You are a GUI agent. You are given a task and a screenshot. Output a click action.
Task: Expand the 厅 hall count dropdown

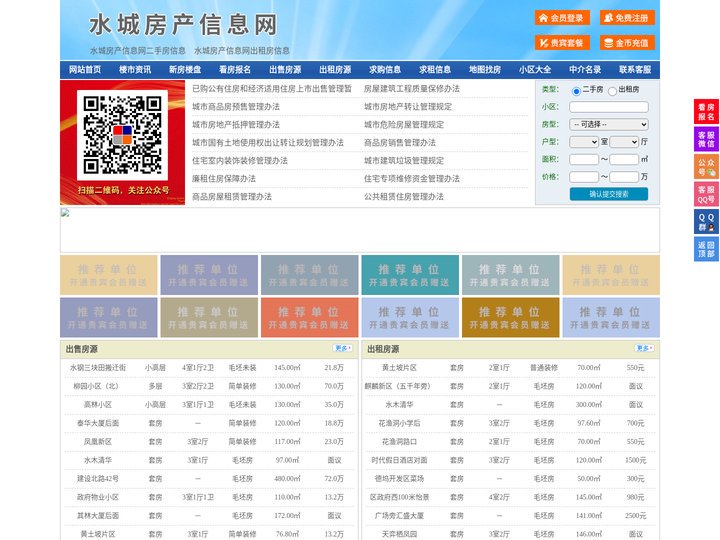point(624,142)
